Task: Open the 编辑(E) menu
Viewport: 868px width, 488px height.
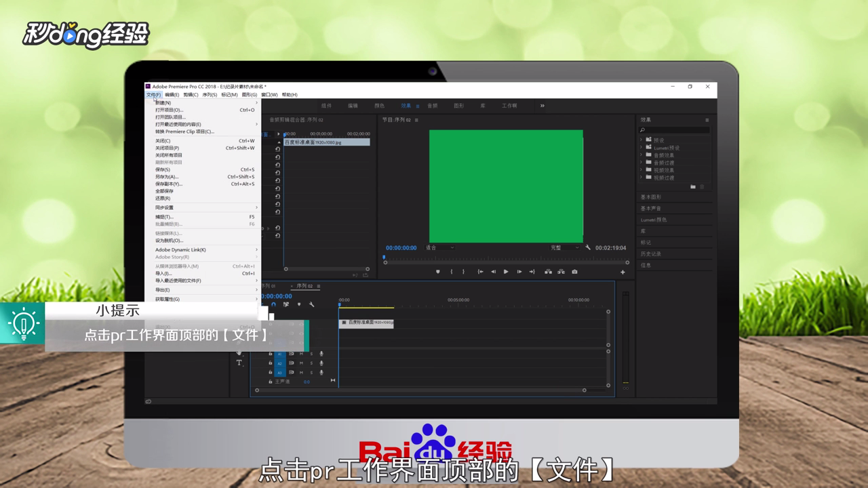Action: tap(172, 95)
